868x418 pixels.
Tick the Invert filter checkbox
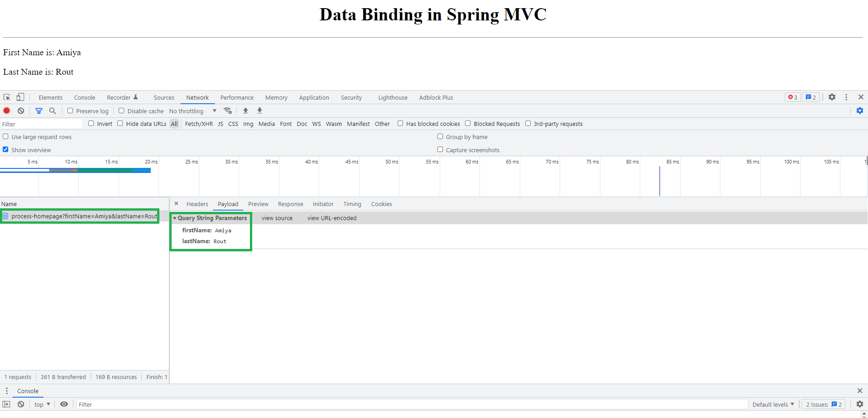click(91, 123)
